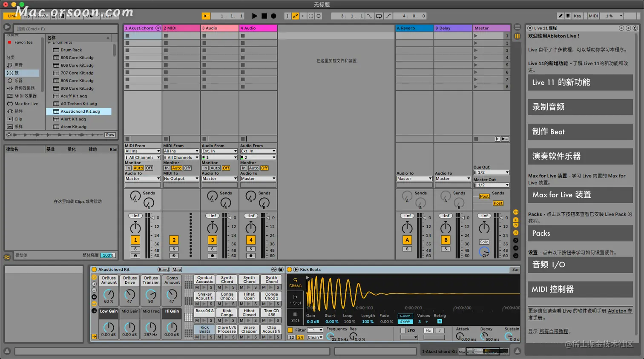Click the Arrangement Record button
This screenshot has height=359, width=644.
click(x=273, y=16)
